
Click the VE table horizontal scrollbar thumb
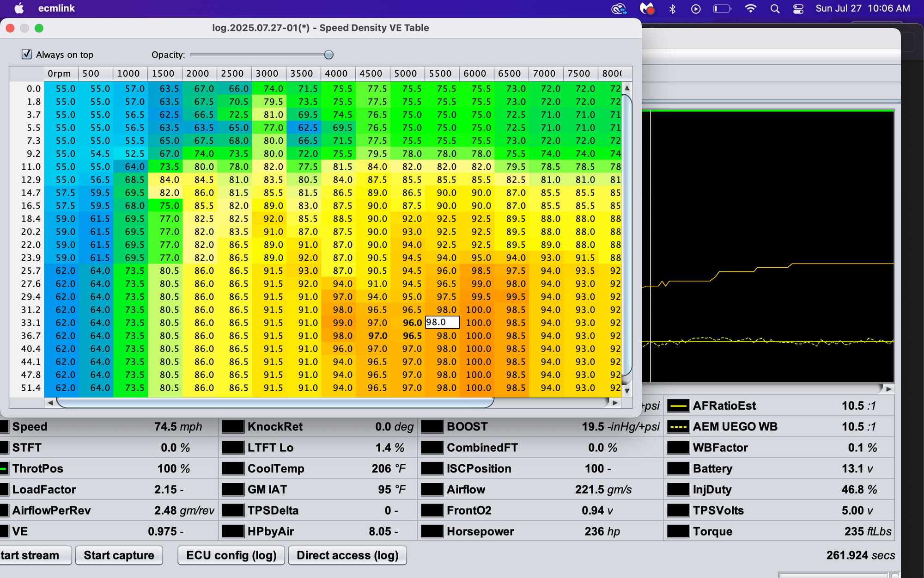(x=275, y=403)
